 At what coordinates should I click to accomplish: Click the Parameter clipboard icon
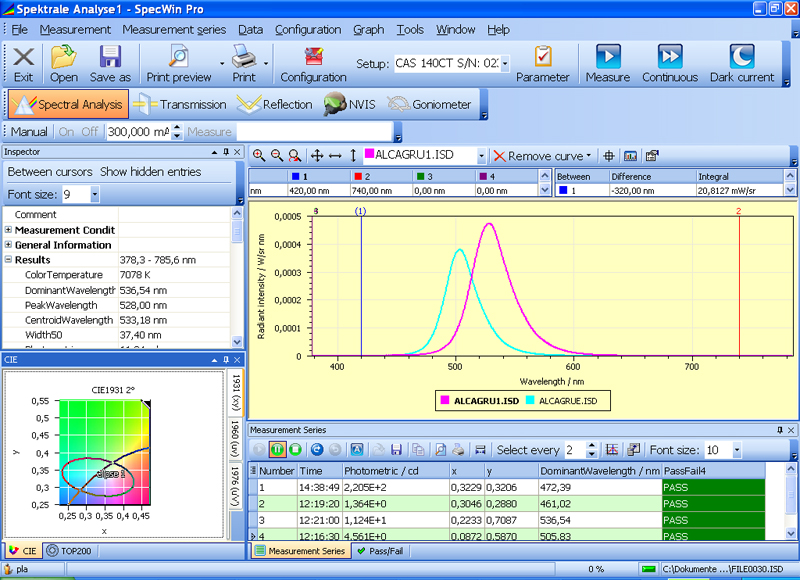(x=542, y=57)
